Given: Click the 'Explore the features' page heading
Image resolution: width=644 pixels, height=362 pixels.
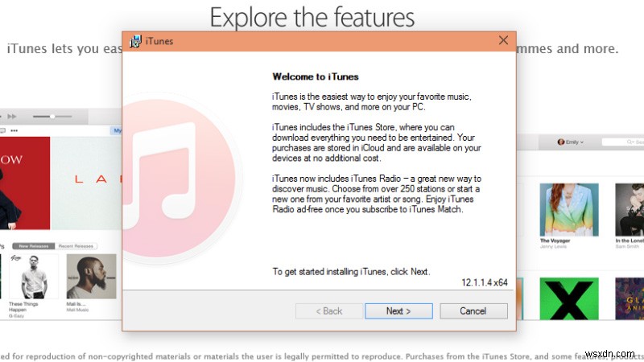Looking at the screenshot, I should [312, 17].
